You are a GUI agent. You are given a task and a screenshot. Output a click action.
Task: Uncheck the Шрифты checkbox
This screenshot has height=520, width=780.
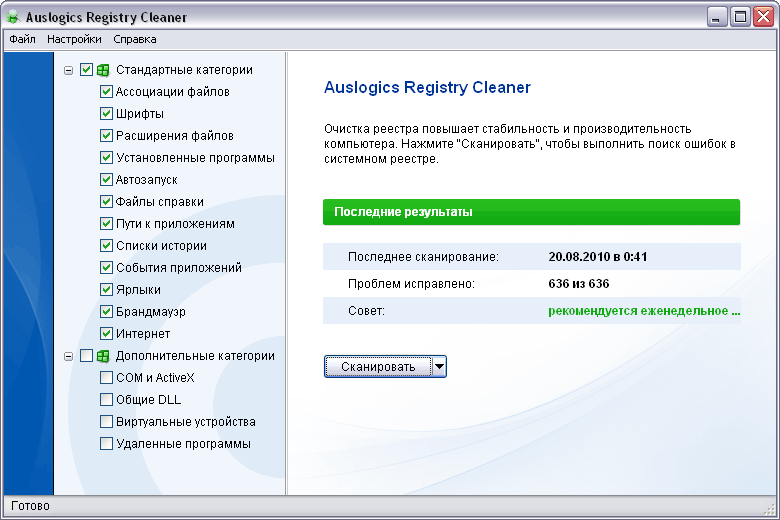point(106,113)
